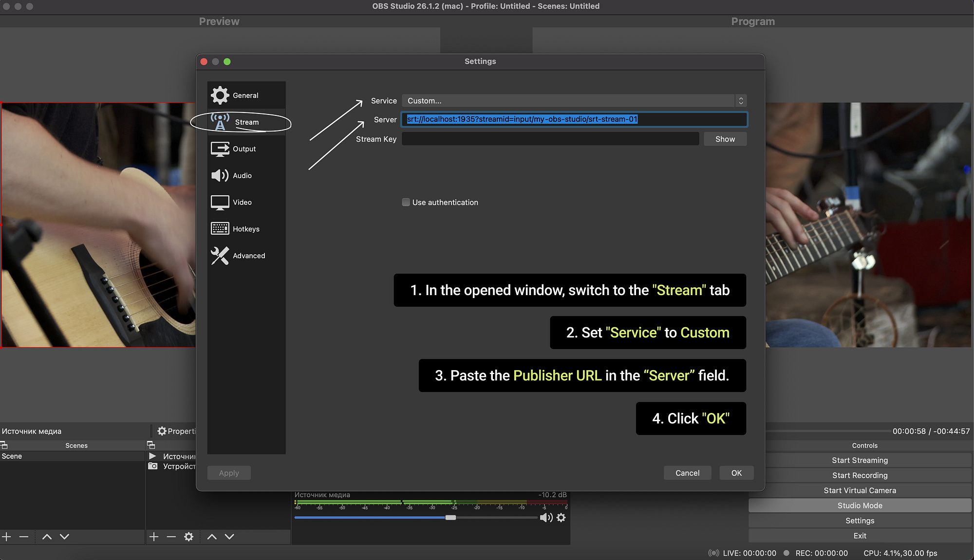The image size is (974, 560).
Task: Click Exit in the Controls panel
Action: (x=860, y=536)
